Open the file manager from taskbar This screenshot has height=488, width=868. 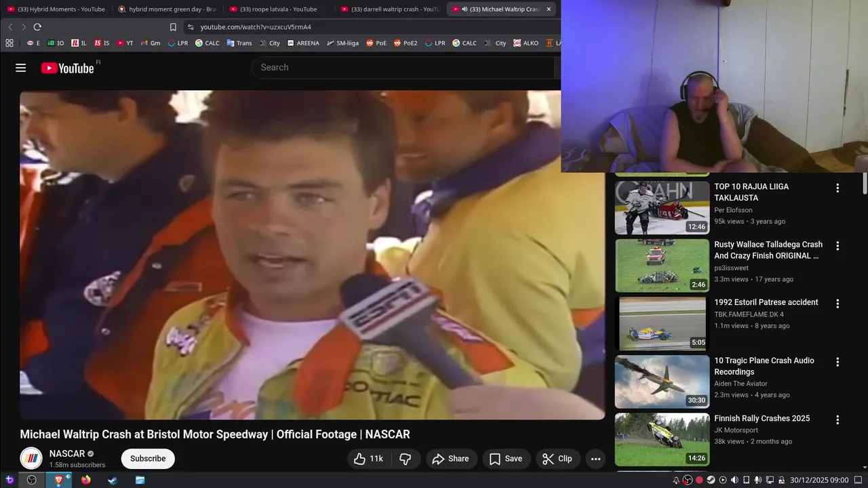(x=140, y=480)
